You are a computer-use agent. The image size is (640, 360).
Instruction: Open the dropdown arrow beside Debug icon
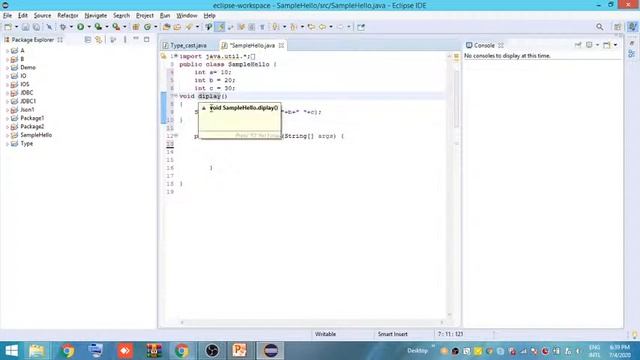pos(71,27)
